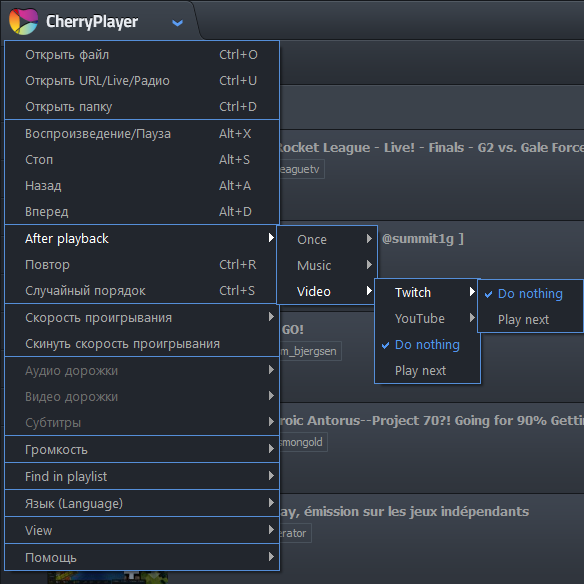
Task: Expand the Язык (Language) submenu
Action: point(142,503)
